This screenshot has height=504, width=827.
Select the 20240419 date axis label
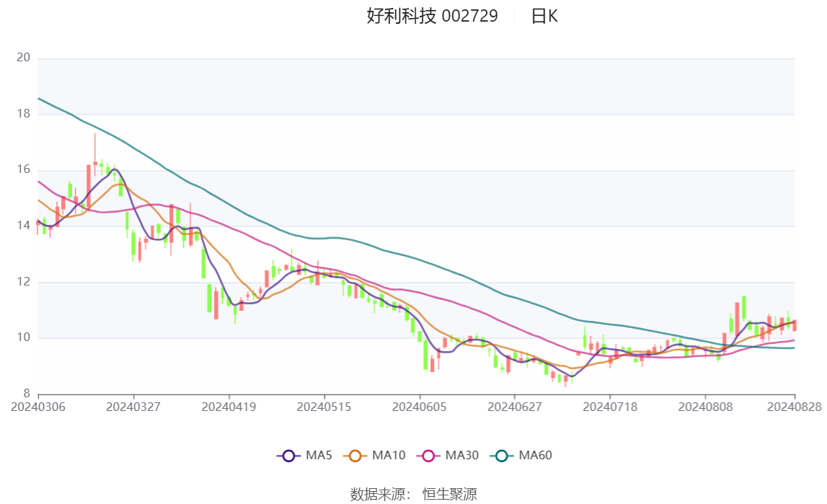[229, 407]
